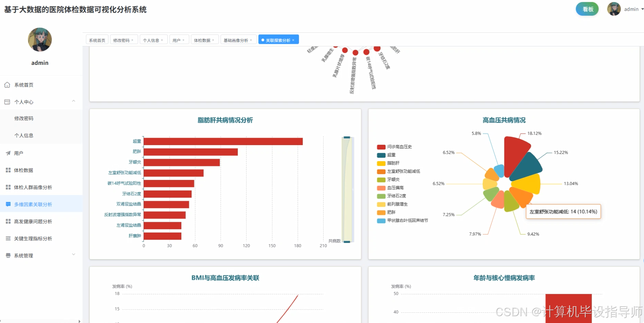Toggle 甲状腺右叶低回声结节 legend item

pos(403,220)
